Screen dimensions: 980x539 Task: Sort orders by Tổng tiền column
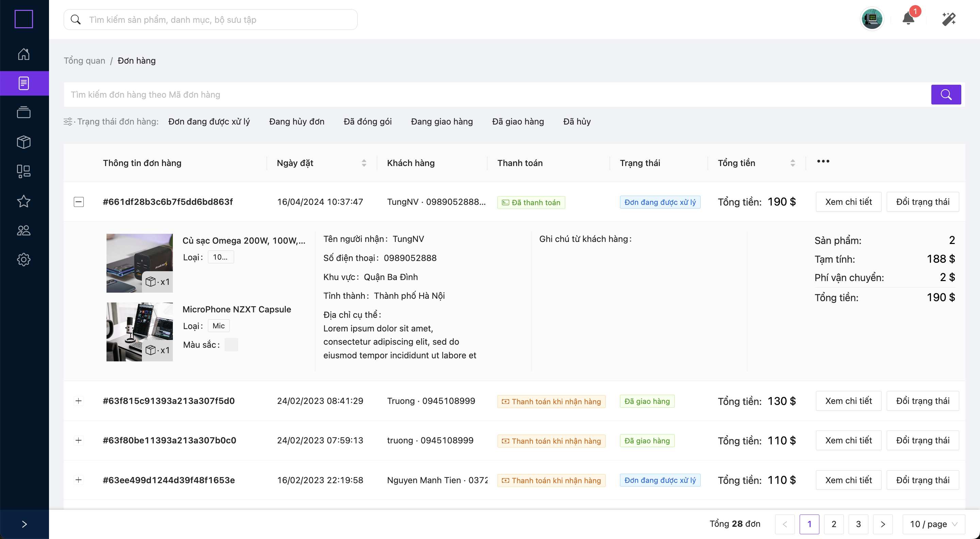tap(793, 163)
